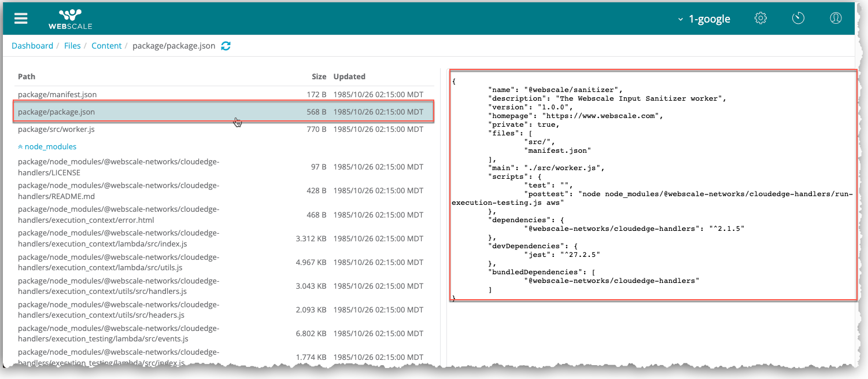Sort by the Size column header
This screenshot has width=868, height=379.
[319, 76]
